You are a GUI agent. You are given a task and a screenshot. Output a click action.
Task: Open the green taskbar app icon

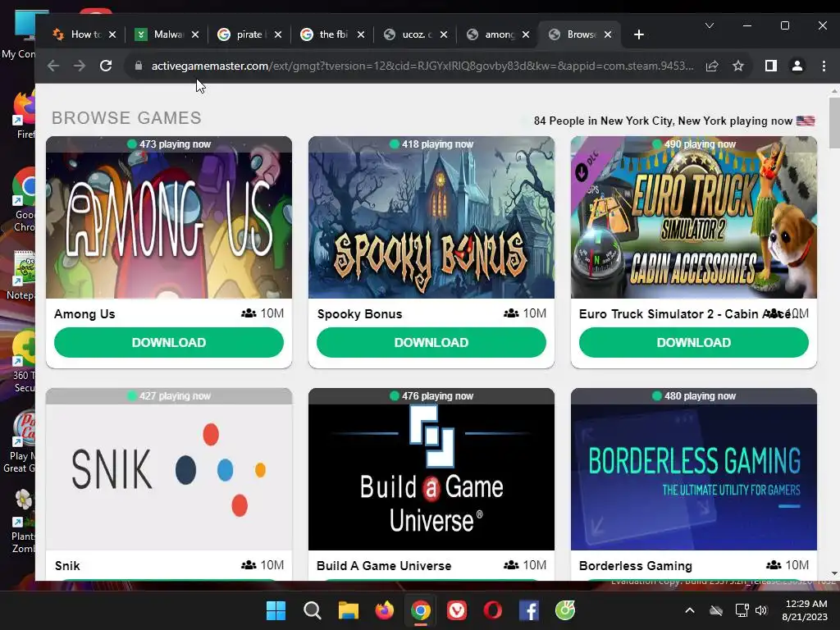click(565, 610)
